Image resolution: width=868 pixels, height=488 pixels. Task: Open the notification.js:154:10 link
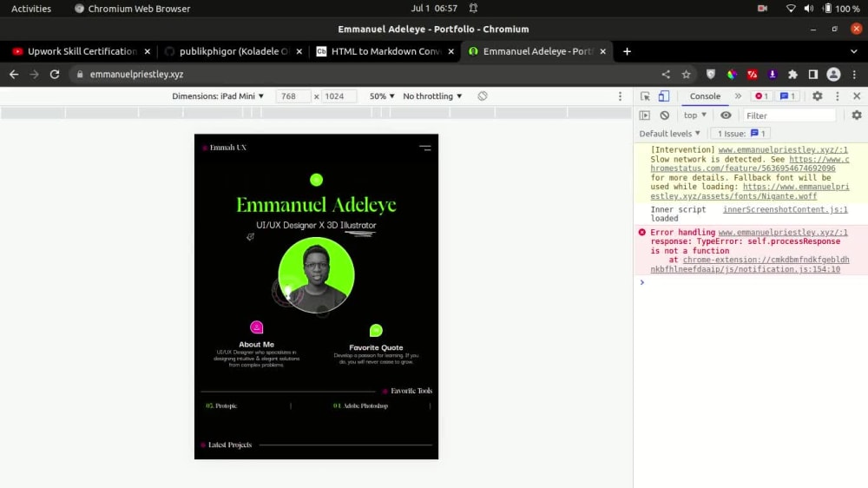tap(750, 265)
